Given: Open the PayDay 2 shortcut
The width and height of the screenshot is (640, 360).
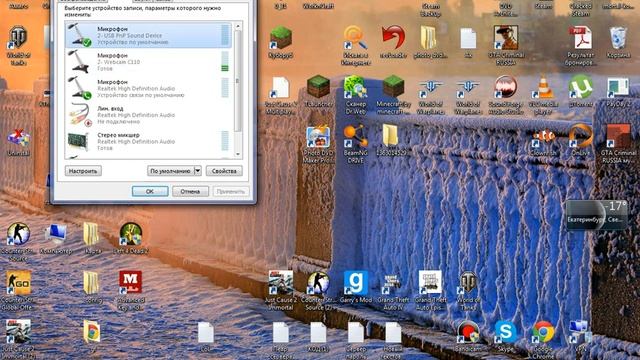Looking at the screenshot, I should [x=618, y=91].
